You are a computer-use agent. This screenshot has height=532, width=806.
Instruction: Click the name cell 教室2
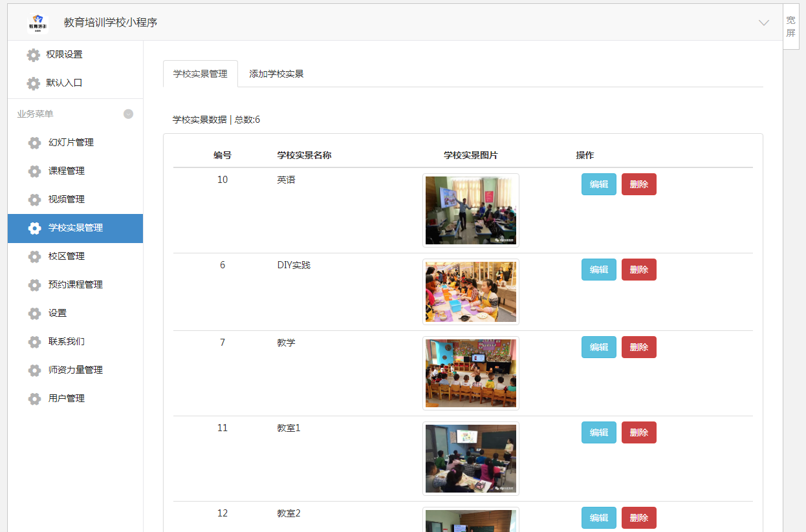tap(289, 513)
